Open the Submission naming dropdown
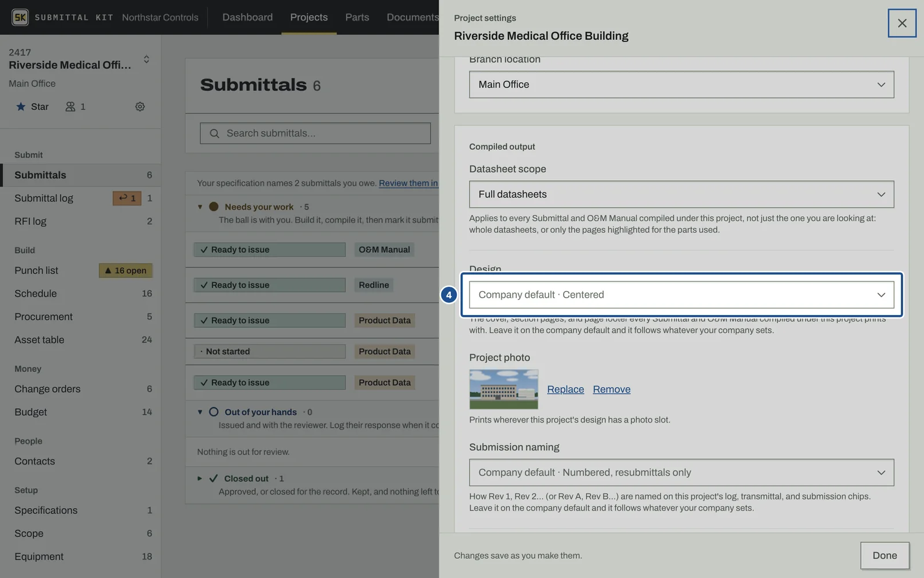Screen dimensions: 924x578 (x=681, y=472)
